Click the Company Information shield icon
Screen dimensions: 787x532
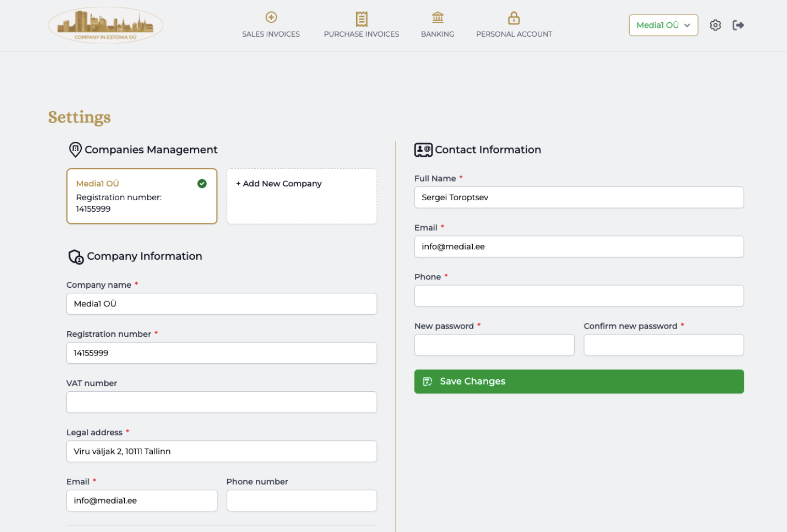coord(77,257)
